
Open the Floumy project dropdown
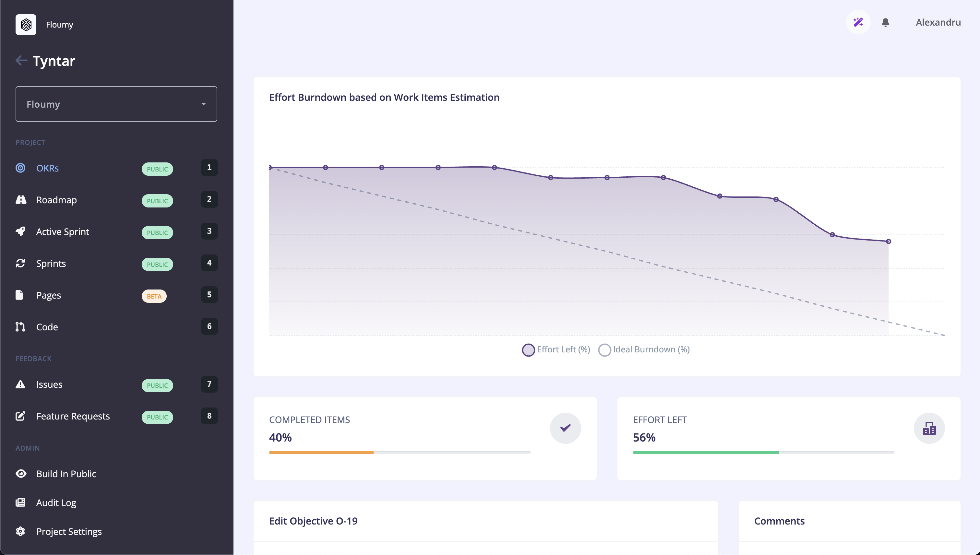click(x=116, y=104)
